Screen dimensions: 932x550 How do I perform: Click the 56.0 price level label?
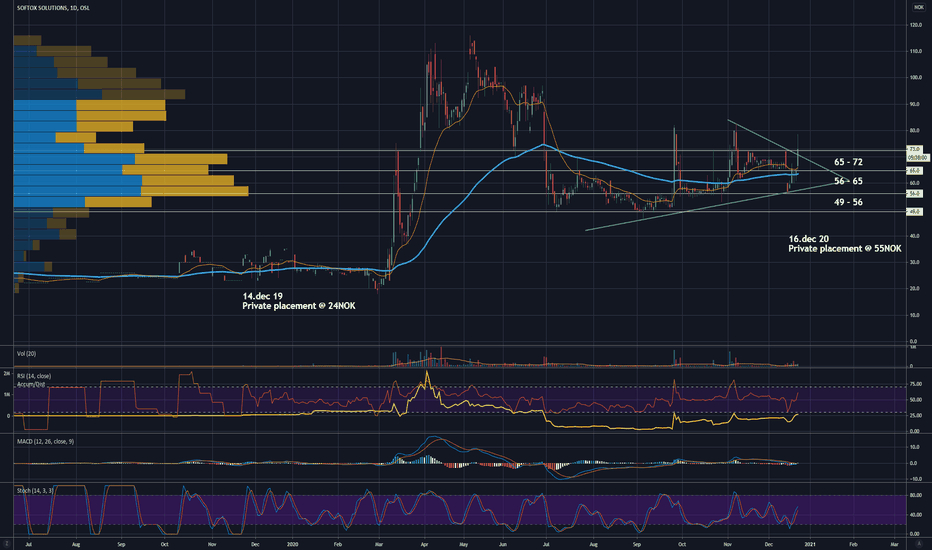coord(914,194)
